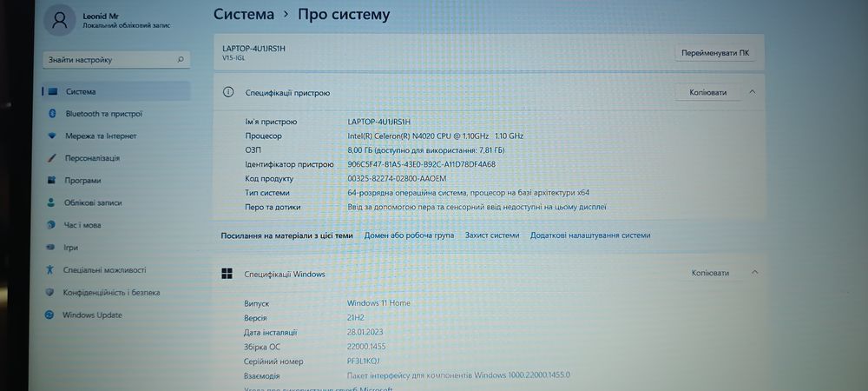Viewport: 868px width, 391px height.
Task: Click the Персоналізація brush icon
Action: coord(52,158)
